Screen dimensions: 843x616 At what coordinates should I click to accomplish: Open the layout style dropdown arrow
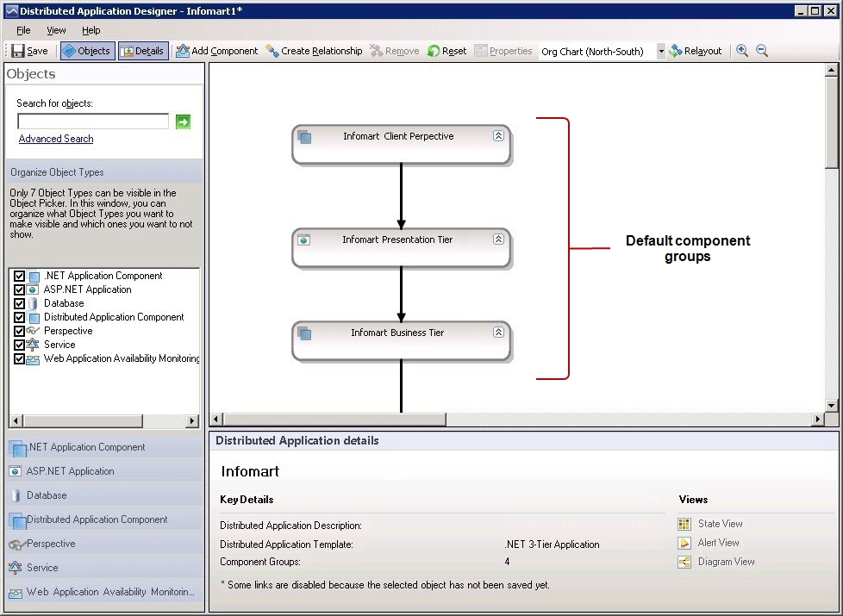[661, 52]
